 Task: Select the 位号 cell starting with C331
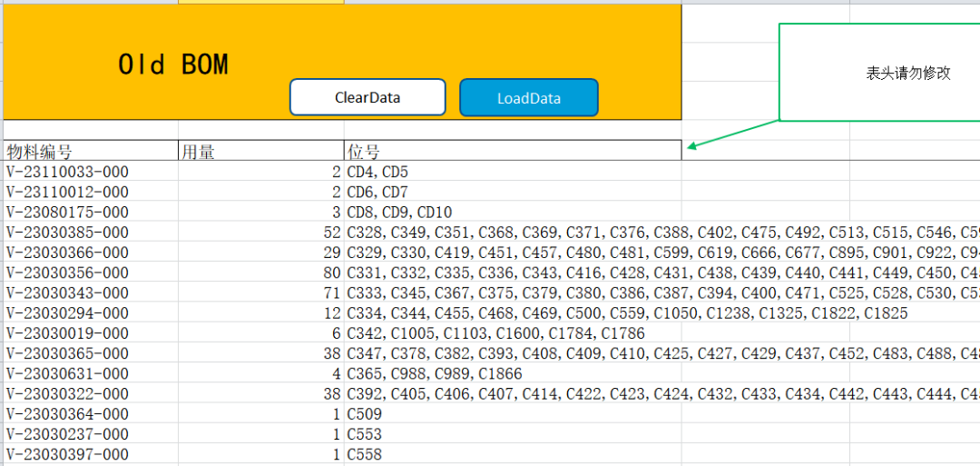(513, 273)
